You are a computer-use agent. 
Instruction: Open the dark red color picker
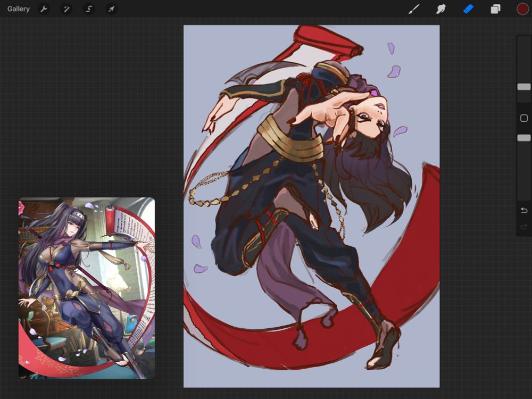[522, 9]
